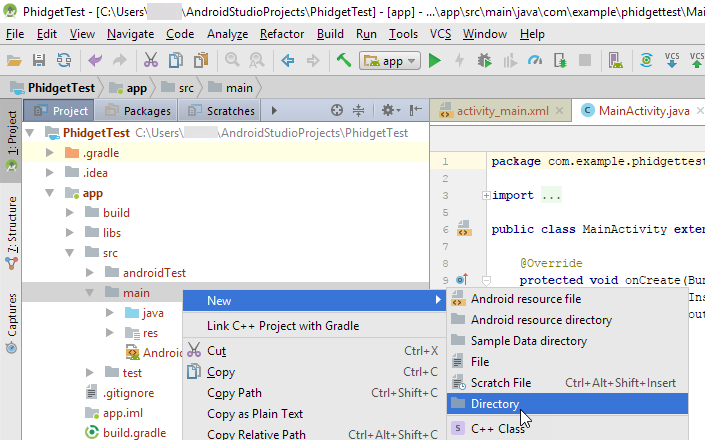Viewport: 705px width, 440px height.
Task: Expand folded import statements in editor
Action: 486,196
